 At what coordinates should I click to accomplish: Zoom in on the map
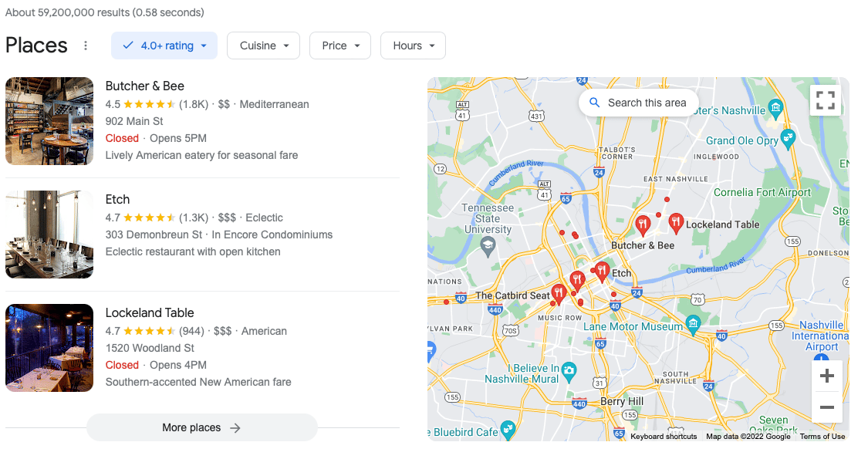point(827,376)
